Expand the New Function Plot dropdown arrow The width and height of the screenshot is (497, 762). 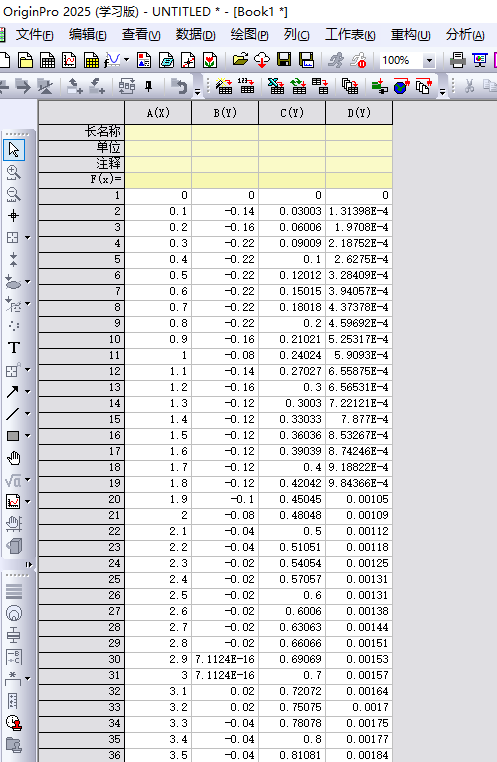(127, 60)
